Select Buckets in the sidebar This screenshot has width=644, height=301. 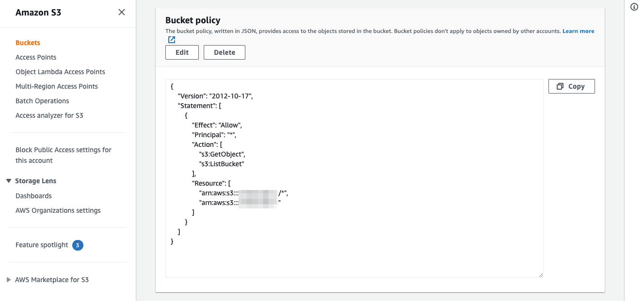(28, 43)
